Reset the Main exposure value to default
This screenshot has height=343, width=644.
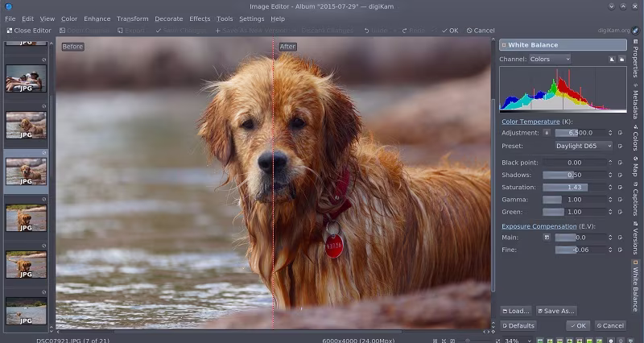(620, 238)
